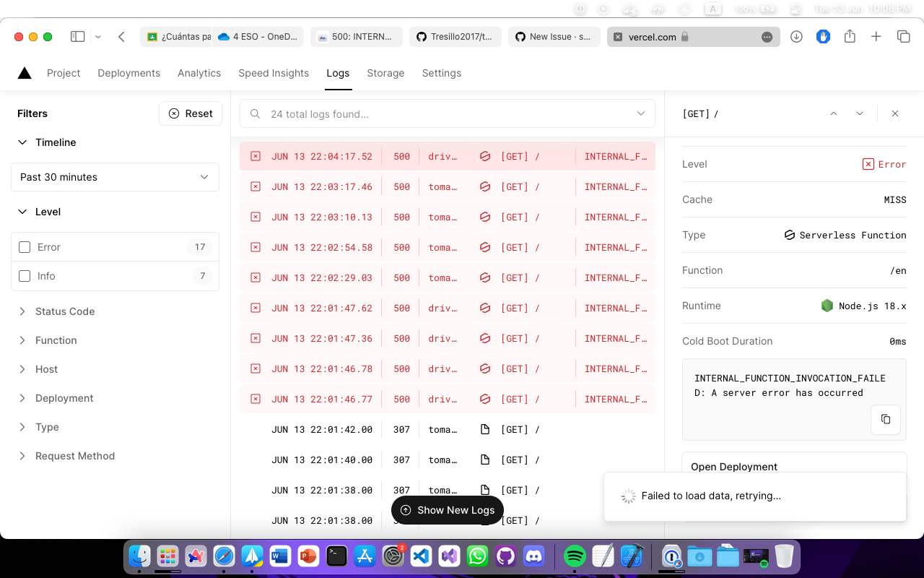Click the Reset filters circle icon

[x=173, y=113]
